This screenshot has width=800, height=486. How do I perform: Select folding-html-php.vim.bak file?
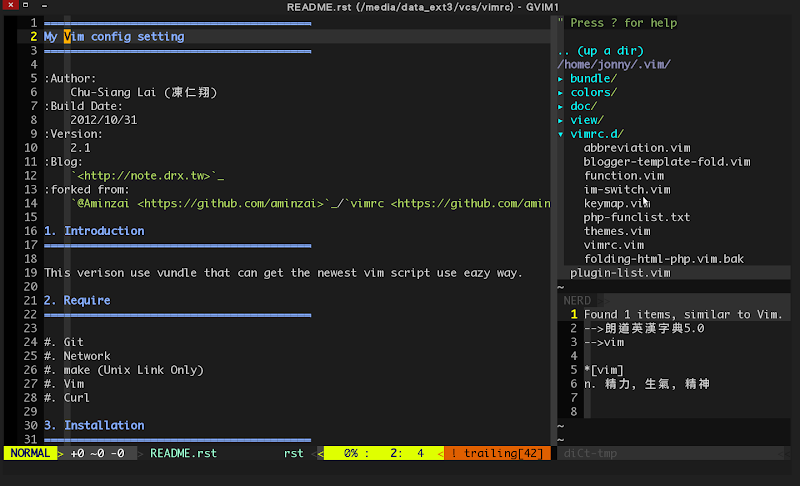coord(663,259)
